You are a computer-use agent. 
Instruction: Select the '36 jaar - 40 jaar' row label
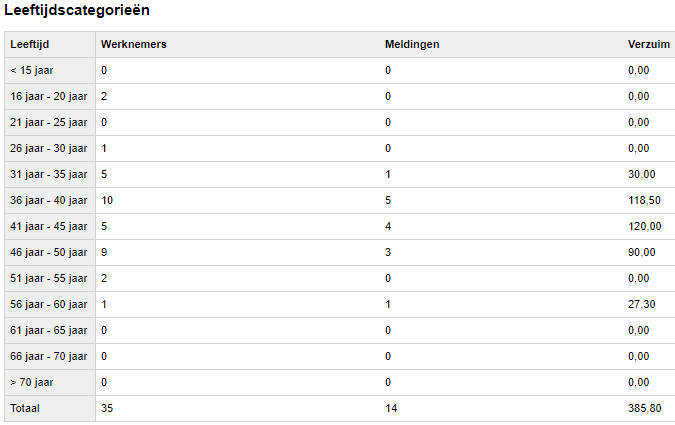coord(49,200)
